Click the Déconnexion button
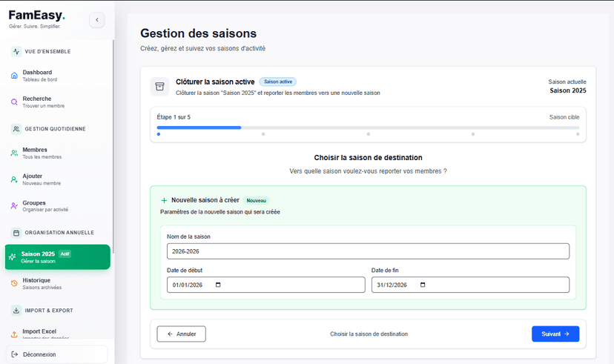The width and height of the screenshot is (614, 364). click(57, 354)
